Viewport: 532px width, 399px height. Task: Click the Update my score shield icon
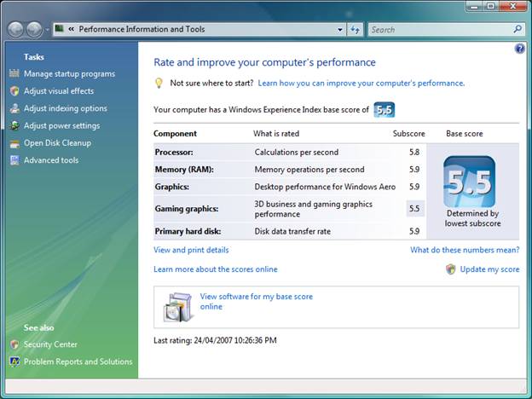(450, 269)
